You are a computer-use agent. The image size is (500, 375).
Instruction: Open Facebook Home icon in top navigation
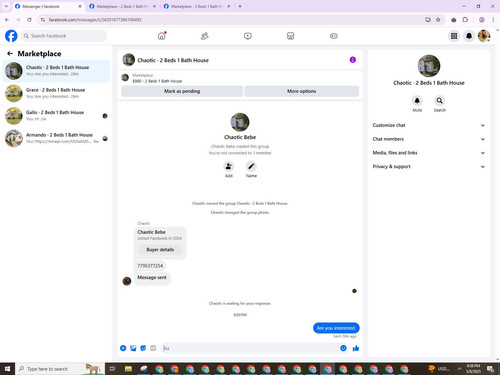click(161, 36)
